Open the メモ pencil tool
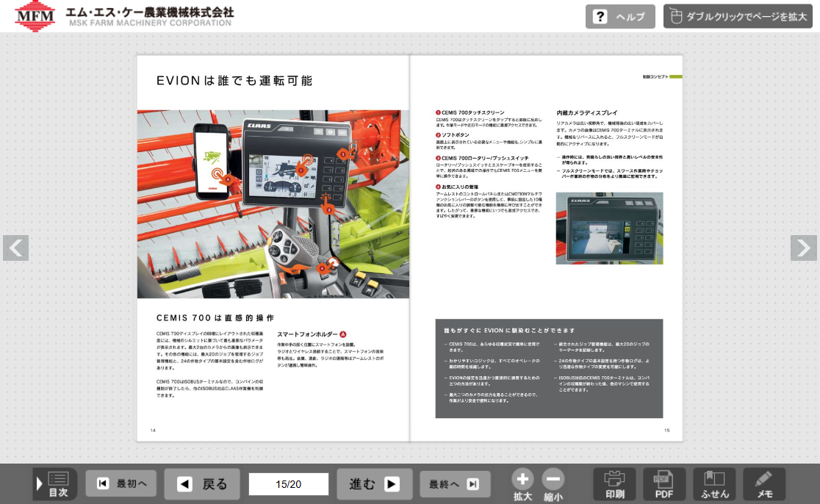The image size is (820, 504). (x=765, y=484)
